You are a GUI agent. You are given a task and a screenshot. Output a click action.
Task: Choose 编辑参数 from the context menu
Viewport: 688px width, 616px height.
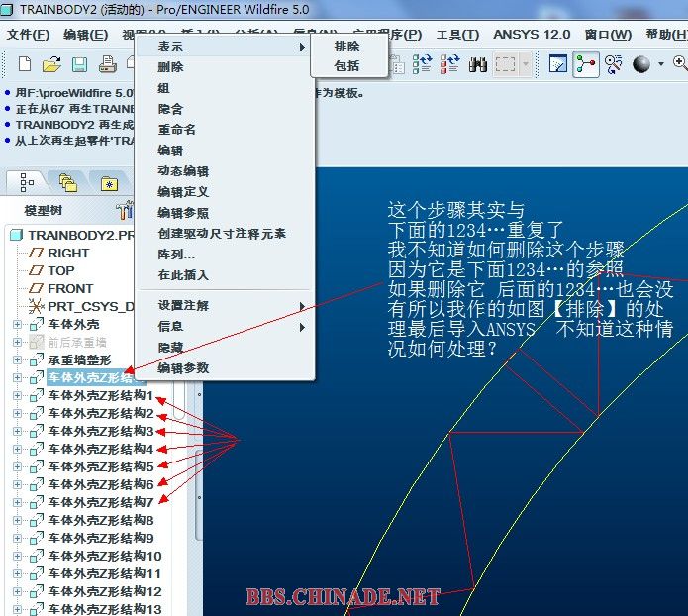tap(225, 368)
